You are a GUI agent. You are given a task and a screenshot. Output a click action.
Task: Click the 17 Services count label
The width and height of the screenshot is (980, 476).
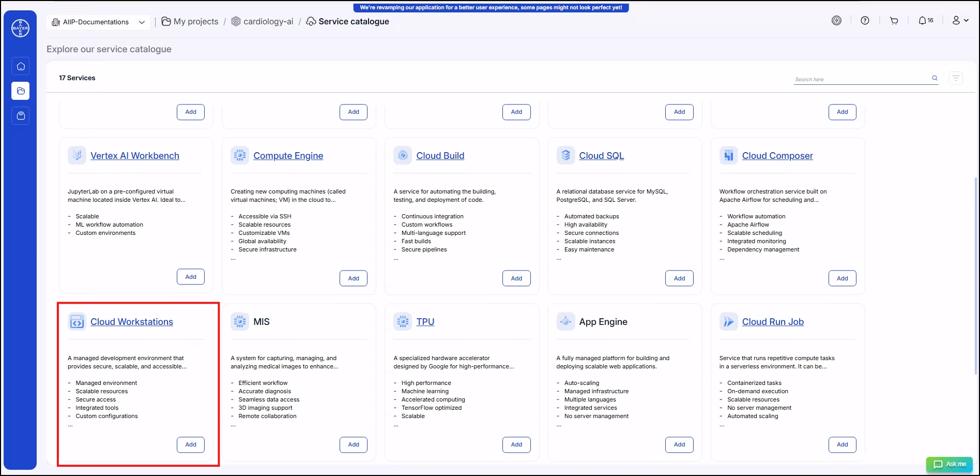click(x=77, y=78)
